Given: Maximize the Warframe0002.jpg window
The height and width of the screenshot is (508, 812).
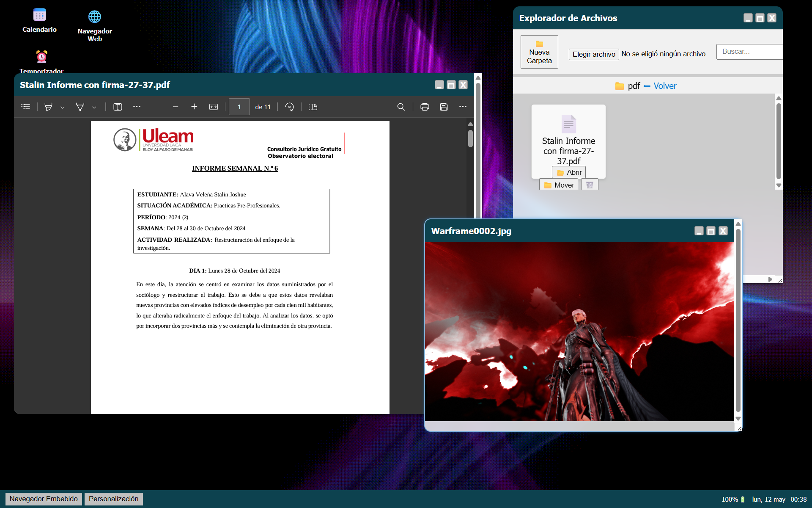Looking at the screenshot, I should (711, 231).
